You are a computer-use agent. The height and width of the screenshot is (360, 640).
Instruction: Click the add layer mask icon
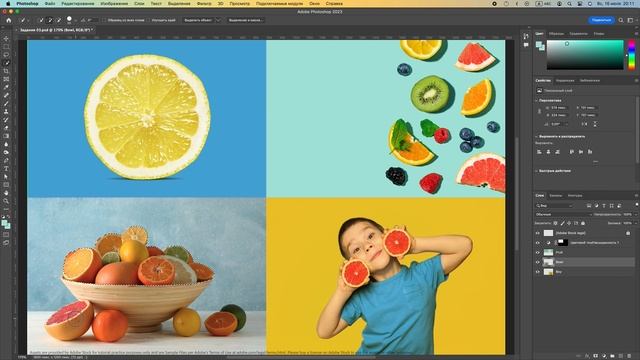pos(596,356)
